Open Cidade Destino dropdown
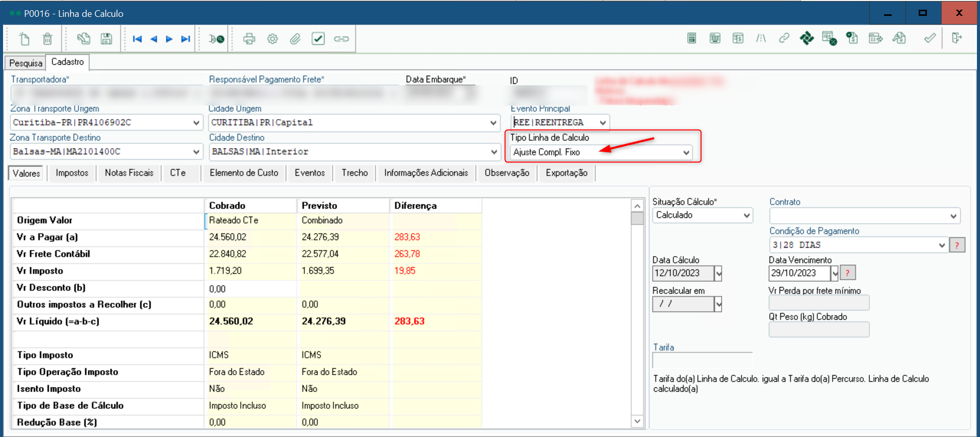Screen dimensions: 980x437 (494, 152)
